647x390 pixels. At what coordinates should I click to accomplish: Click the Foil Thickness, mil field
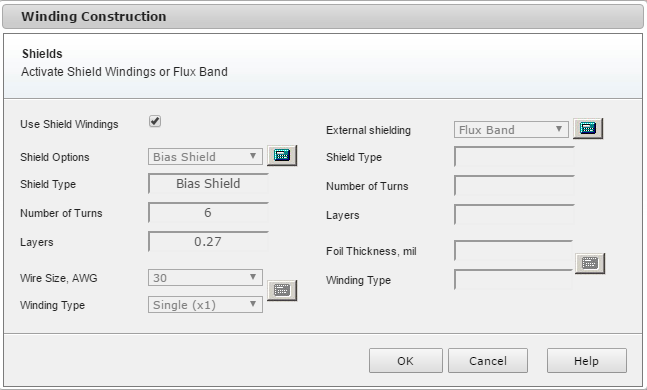point(513,251)
